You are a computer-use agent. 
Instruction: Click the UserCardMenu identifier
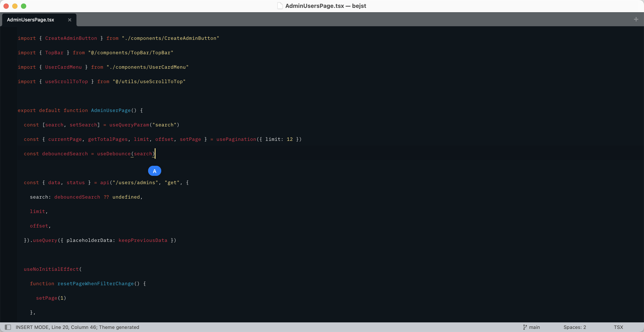tap(63, 67)
